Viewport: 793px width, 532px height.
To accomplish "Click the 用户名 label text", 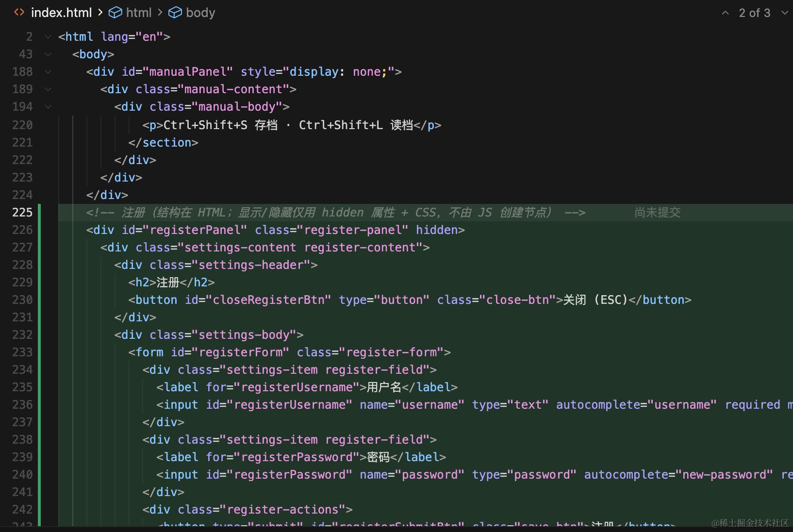I will (384, 387).
